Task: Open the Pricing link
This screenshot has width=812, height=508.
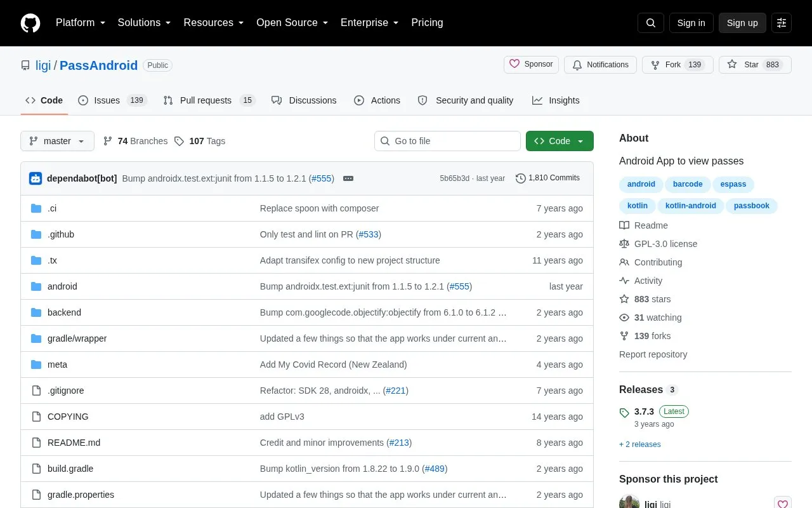Action: pyautogui.click(x=427, y=23)
